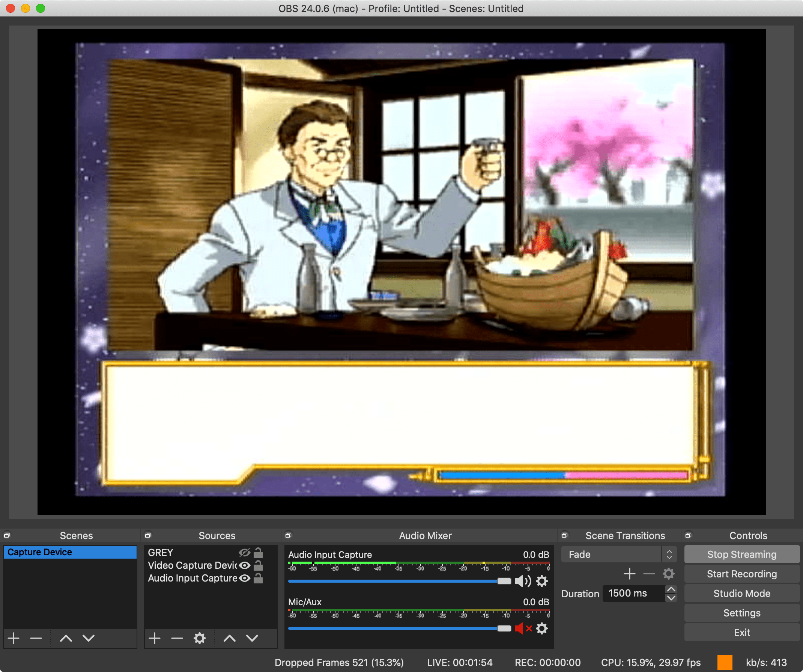Click the CPU usage and fps readout
Screen dimensions: 803x672
pos(651,663)
